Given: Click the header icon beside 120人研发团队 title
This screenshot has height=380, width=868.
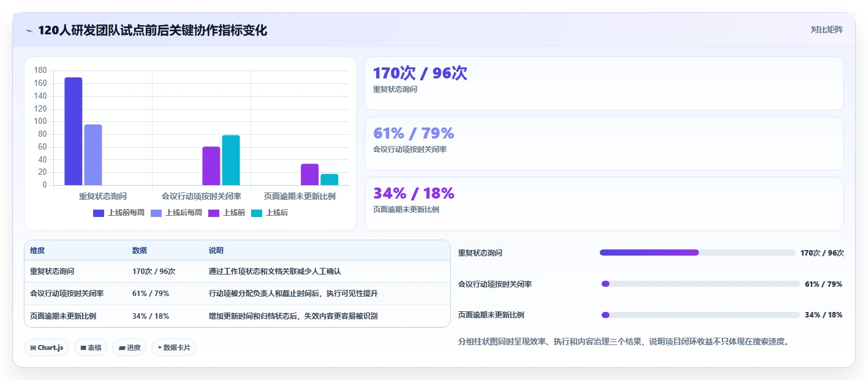Looking at the screenshot, I should click(x=29, y=31).
